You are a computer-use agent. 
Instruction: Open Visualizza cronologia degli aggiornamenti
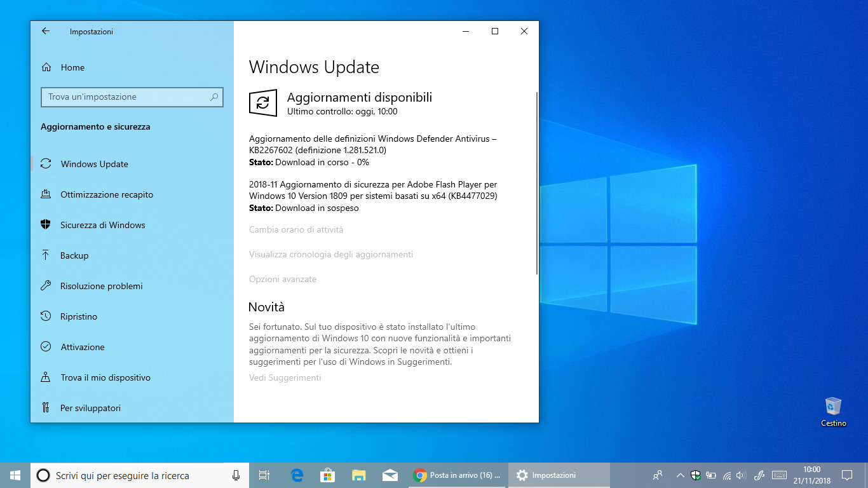pyautogui.click(x=331, y=254)
